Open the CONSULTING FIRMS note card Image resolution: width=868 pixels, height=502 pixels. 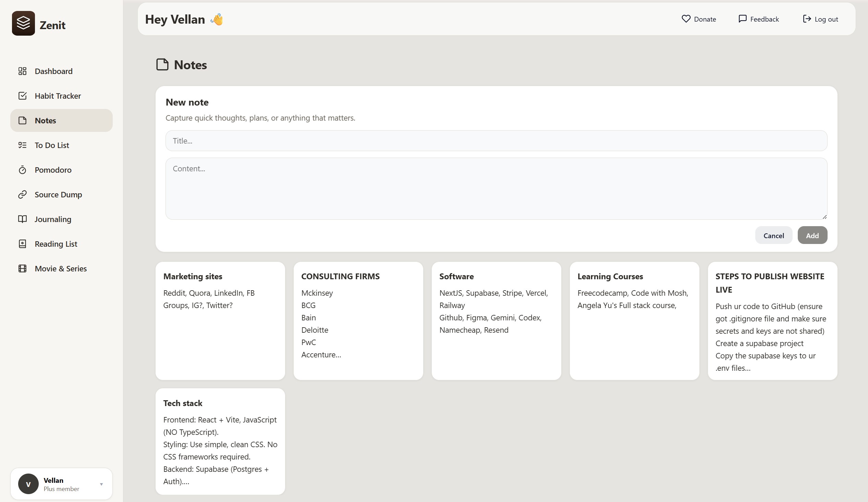358,320
